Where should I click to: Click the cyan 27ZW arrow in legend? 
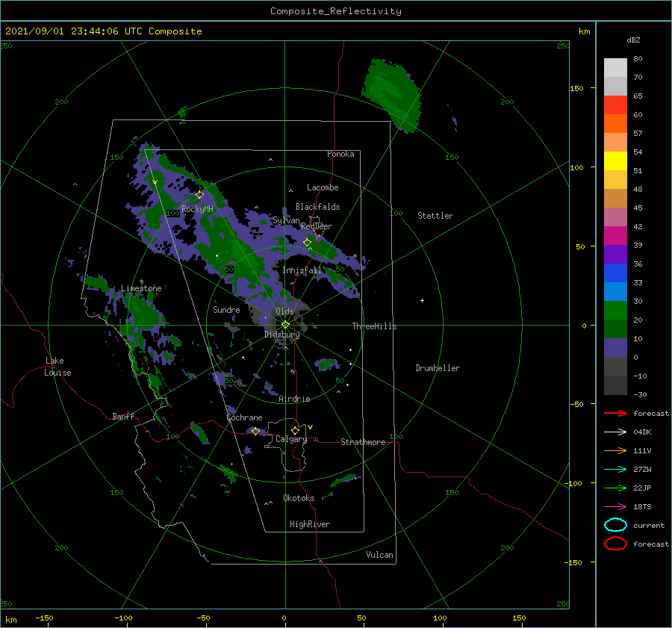pos(615,470)
